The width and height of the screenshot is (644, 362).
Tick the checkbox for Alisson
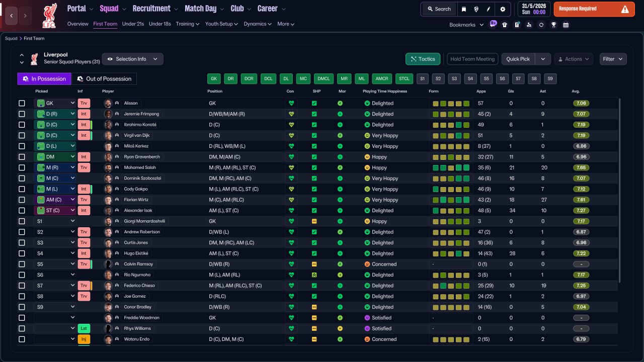(22, 103)
